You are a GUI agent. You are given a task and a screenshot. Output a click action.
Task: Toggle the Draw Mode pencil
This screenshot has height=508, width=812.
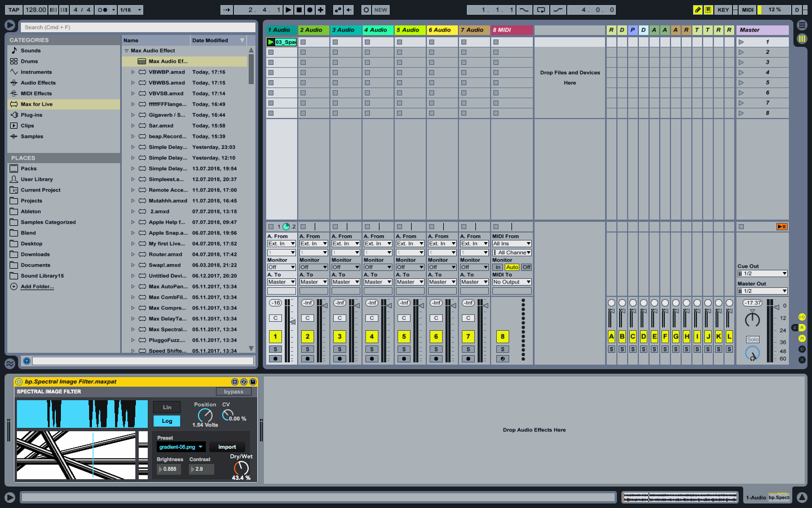click(698, 10)
